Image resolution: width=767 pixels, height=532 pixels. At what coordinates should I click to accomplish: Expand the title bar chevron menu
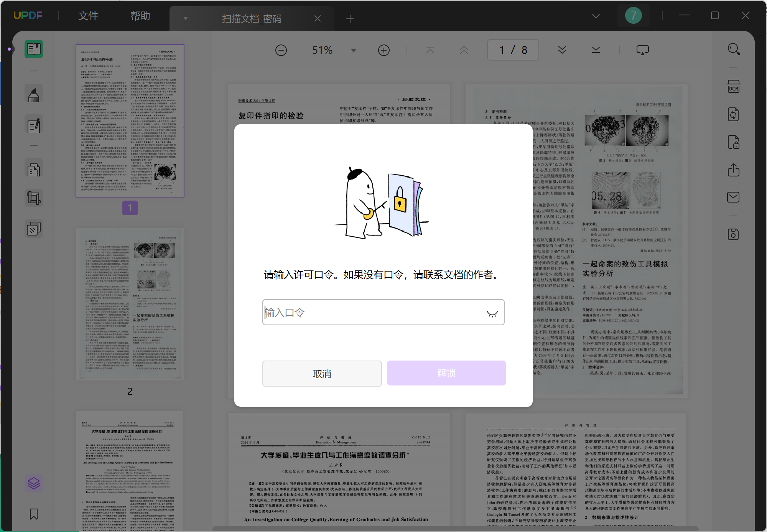click(x=596, y=16)
